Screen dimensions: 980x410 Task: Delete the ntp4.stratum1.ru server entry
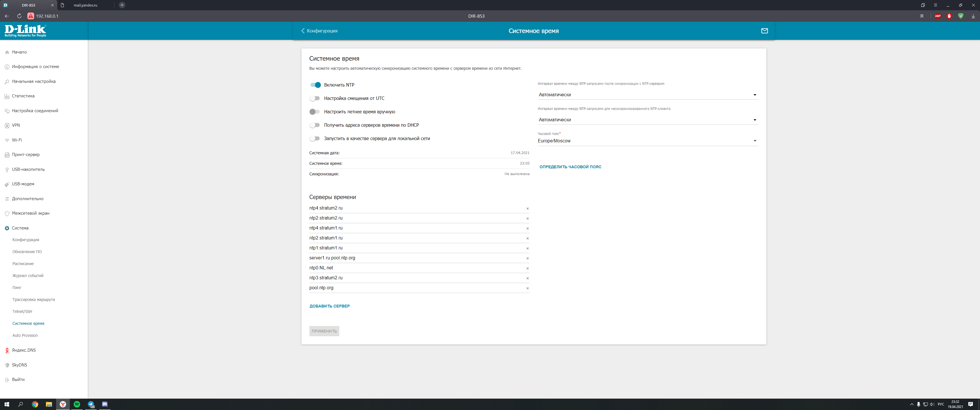click(x=527, y=229)
